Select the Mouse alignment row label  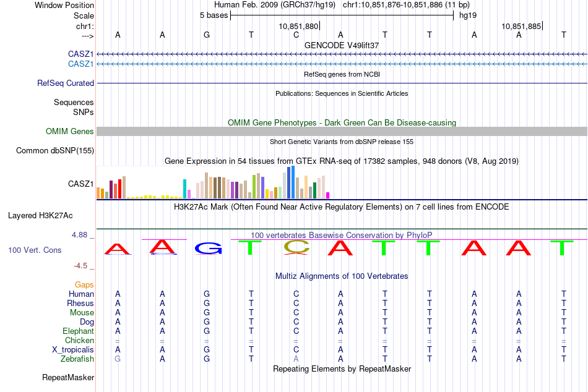pyautogui.click(x=82, y=313)
